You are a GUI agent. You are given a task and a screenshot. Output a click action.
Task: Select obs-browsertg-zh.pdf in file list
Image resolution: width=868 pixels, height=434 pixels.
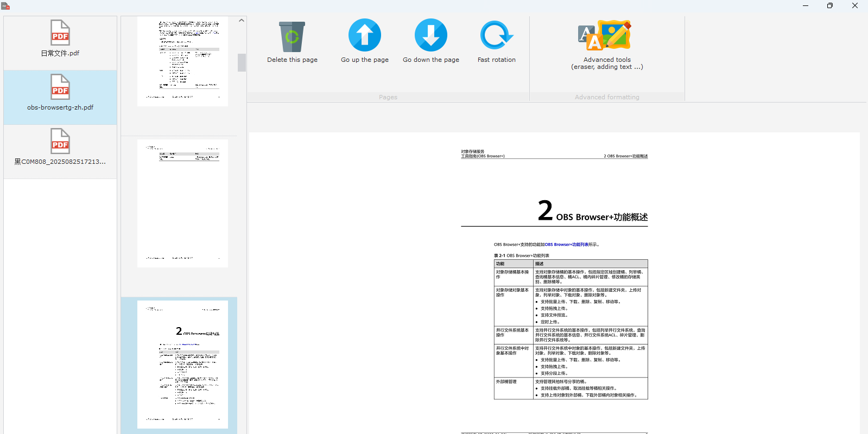60,98
